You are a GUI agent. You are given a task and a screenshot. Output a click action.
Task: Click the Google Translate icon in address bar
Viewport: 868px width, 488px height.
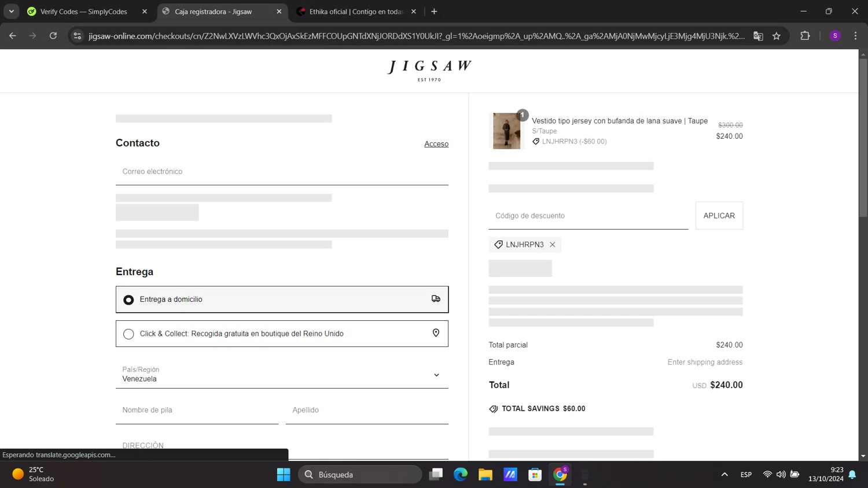[x=758, y=36]
